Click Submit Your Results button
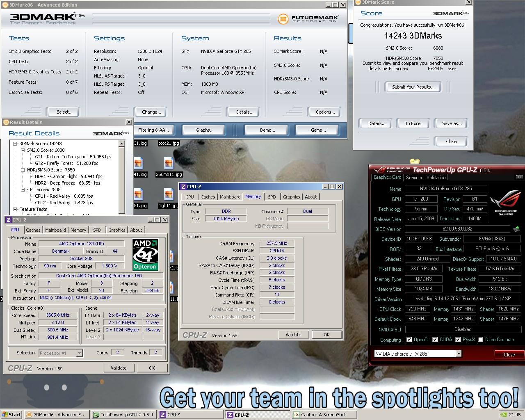The height and width of the screenshot is (420, 525). (413, 87)
